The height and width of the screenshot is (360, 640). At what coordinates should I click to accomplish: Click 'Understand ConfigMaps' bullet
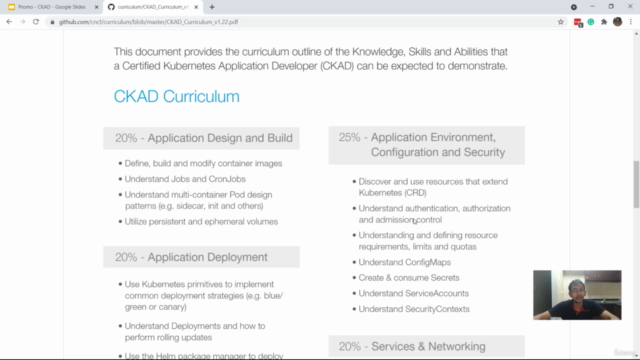coord(404,262)
